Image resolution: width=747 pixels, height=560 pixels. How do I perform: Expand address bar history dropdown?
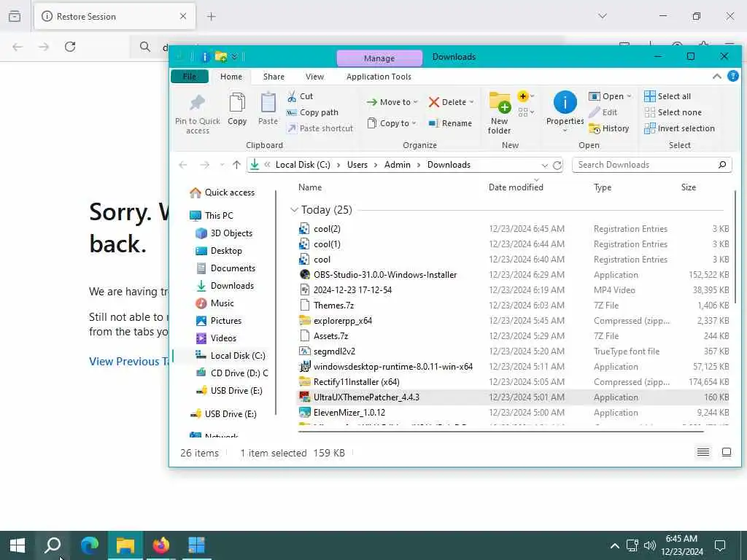pyautogui.click(x=544, y=166)
